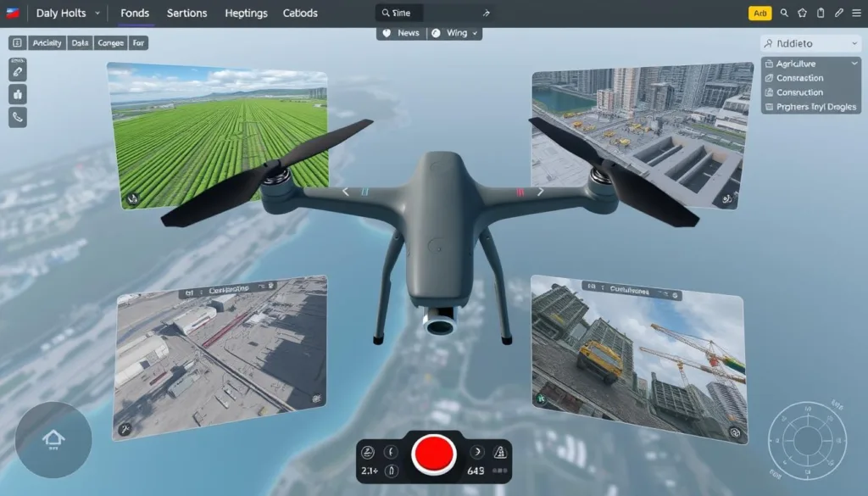This screenshot has height=496, width=868.
Task: Open the yellow truck and cranes view
Action: coord(638,359)
